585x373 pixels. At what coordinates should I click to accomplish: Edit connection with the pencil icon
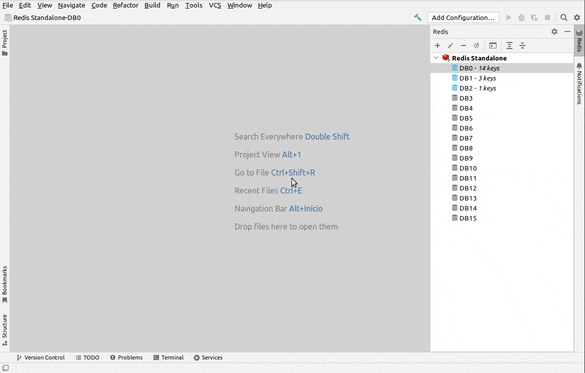[450, 46]
